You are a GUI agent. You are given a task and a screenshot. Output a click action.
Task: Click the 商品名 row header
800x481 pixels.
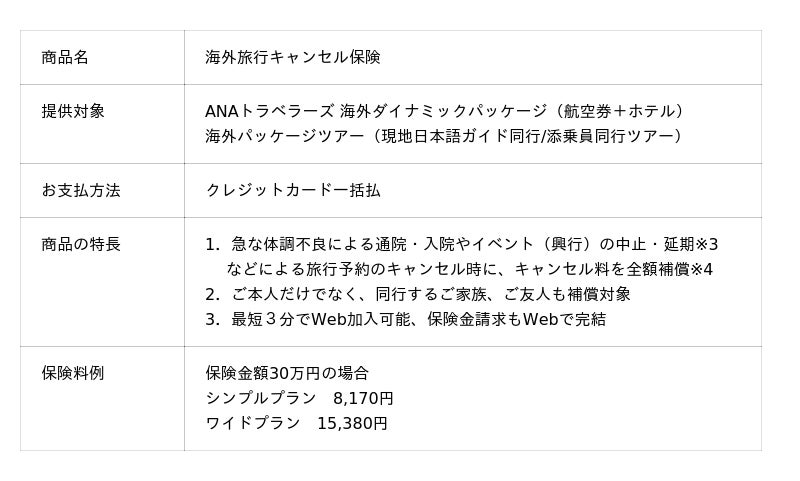[65, 57]
